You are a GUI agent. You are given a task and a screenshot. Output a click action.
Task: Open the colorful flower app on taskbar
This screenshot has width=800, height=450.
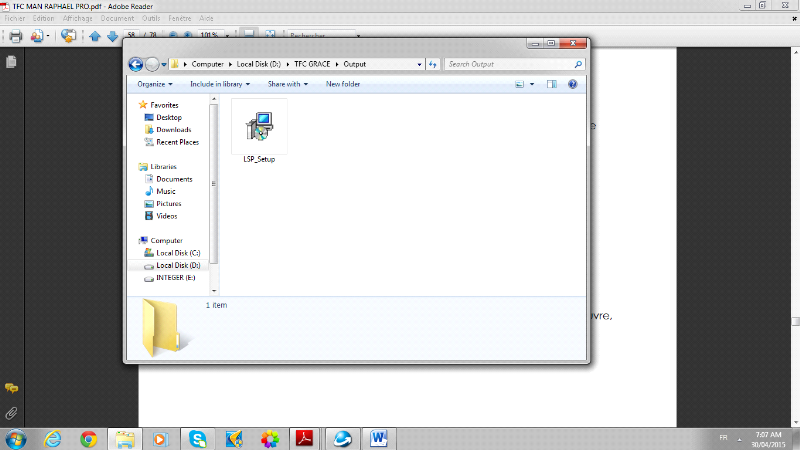pos(270,439)
